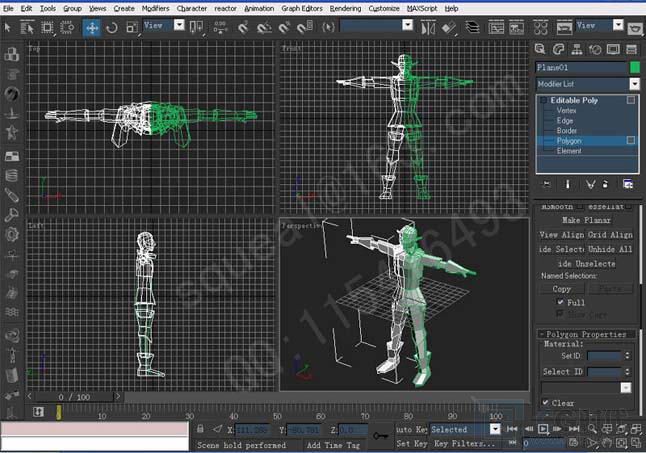Select the Select Object arrow tool
This screenshot has height=453, width=646.
(x=7, y=28)
